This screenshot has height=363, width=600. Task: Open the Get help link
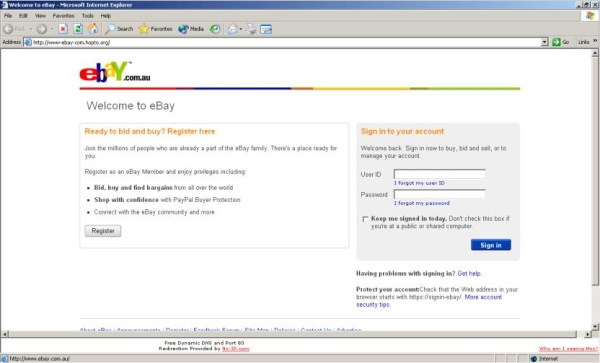click(469, 273)
